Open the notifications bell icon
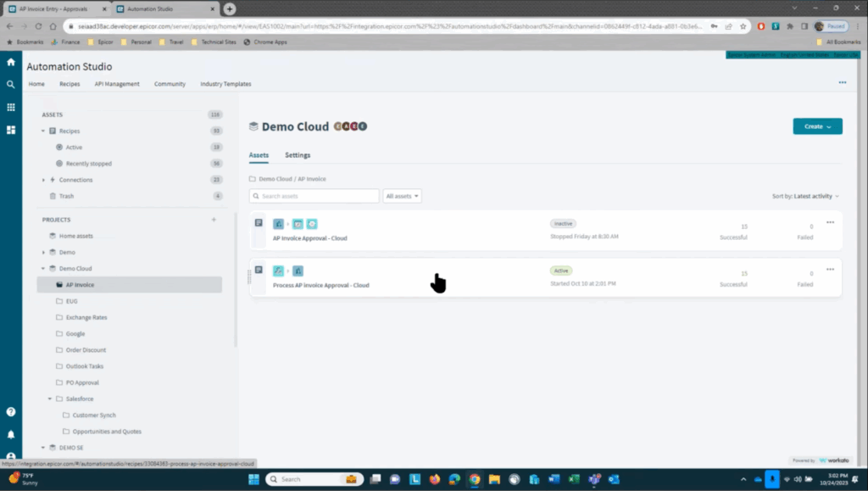 click(11, 434)
